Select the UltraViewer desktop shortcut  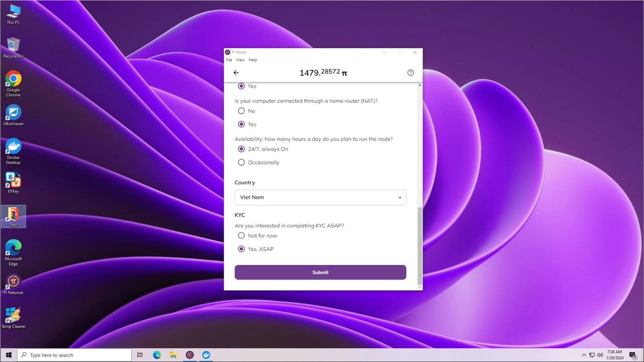[x=13, y=115]
